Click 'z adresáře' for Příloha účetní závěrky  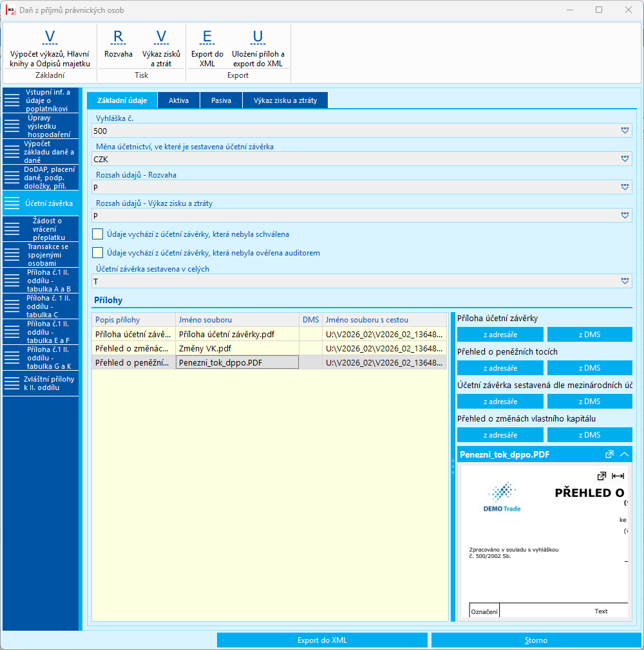(500, 335)
